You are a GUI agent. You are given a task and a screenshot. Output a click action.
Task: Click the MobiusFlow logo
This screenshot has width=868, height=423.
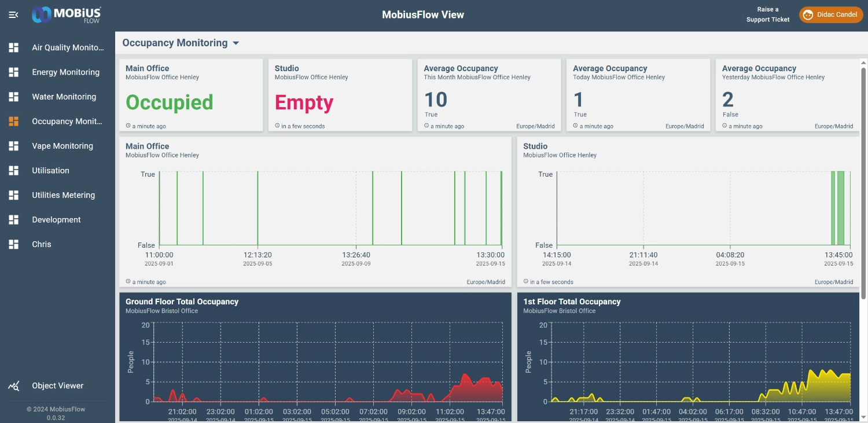click(67, 14)
